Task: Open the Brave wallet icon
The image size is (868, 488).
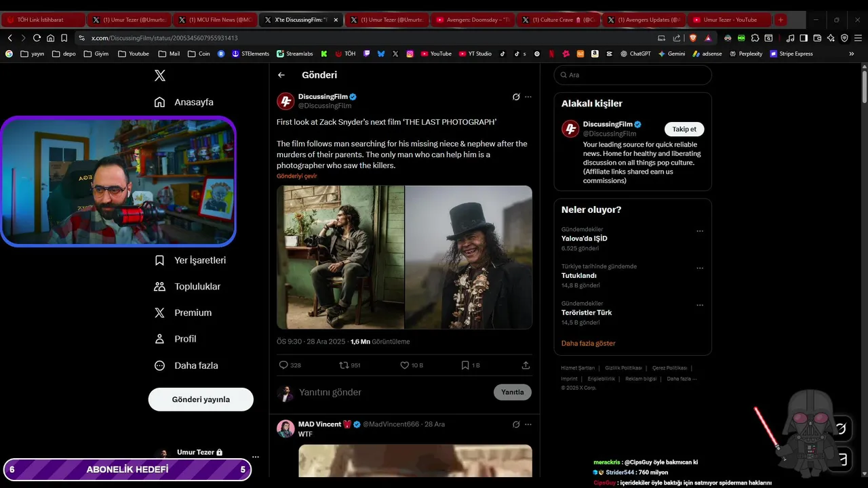Action: tap(817, 38)
